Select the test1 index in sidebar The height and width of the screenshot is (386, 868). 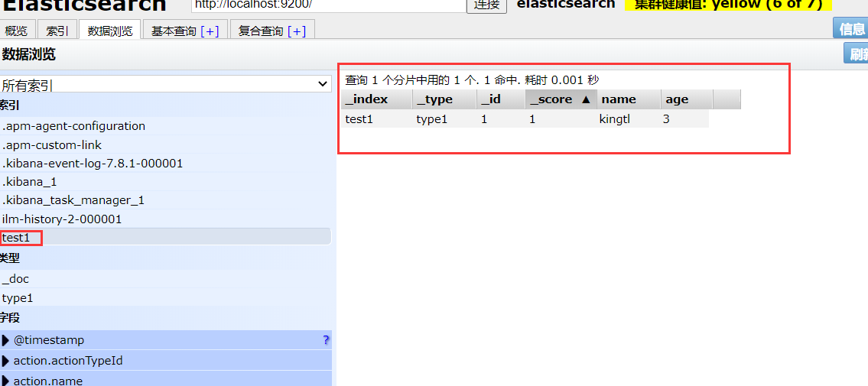coord(165,237)
